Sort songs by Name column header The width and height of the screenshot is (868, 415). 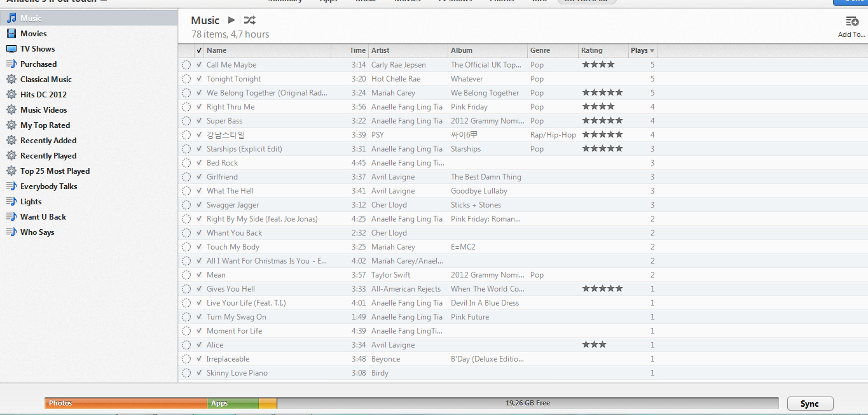coord(268,50)
